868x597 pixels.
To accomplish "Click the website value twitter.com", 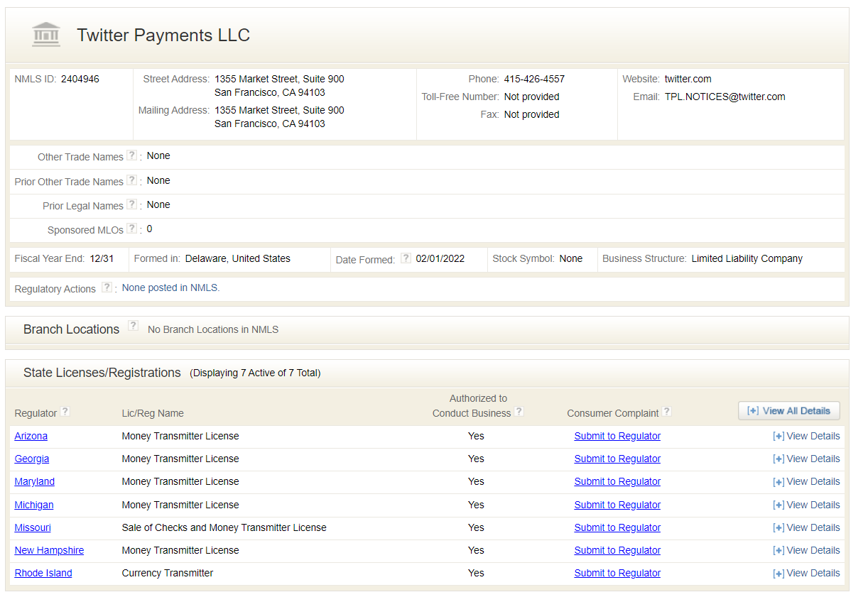I will [x=688, y=79].
